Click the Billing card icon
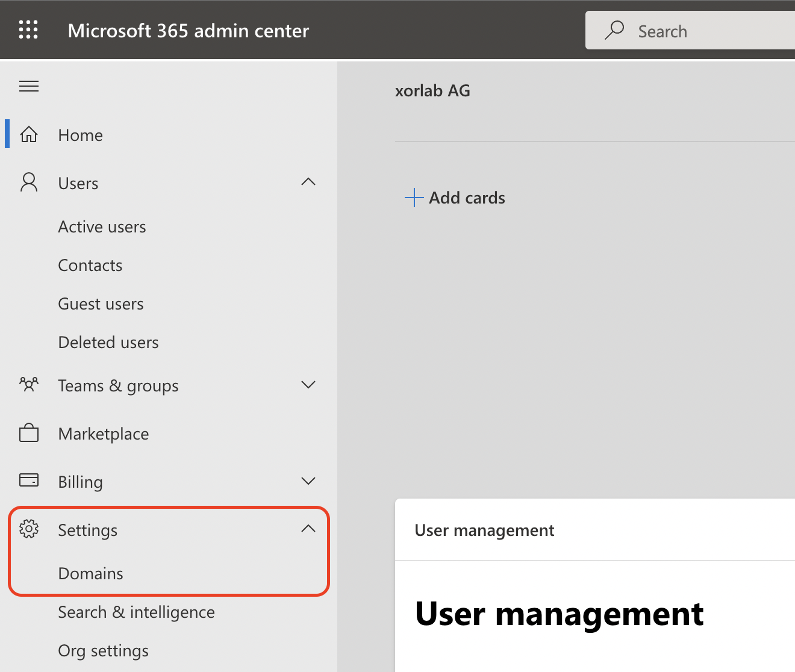 click(x=29, y=480)
